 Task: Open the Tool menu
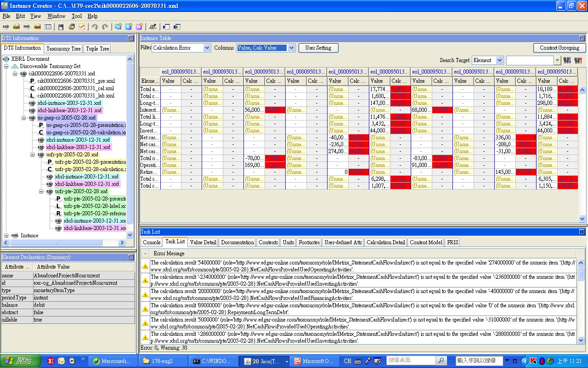(77, 16)
